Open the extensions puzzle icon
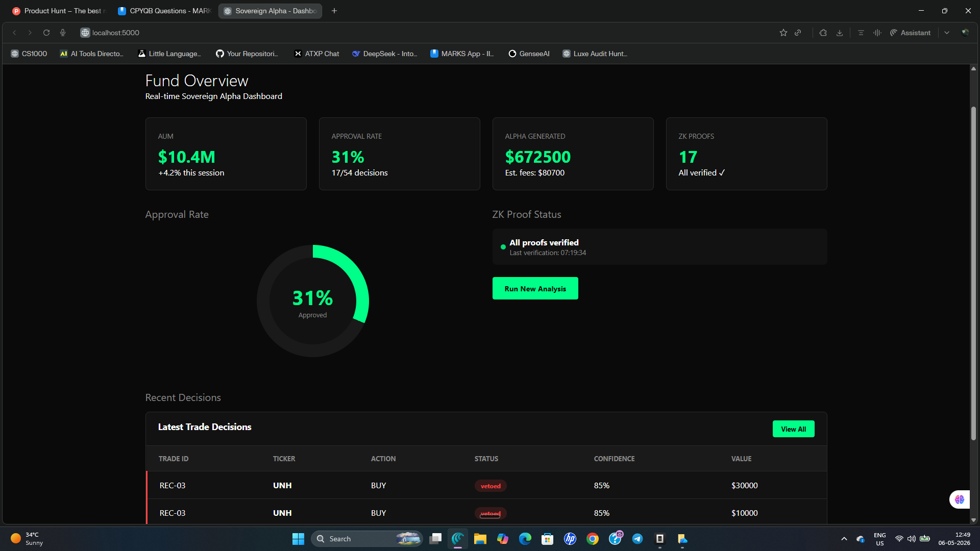 (x=823, y=33)
